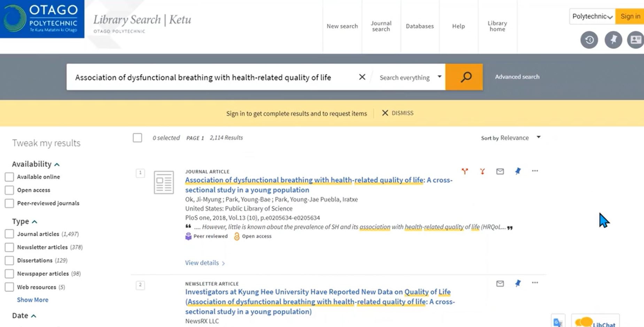Screen dimensions: 644x327
Task: Click the orange magnifier search button
Action: (464, 77)
